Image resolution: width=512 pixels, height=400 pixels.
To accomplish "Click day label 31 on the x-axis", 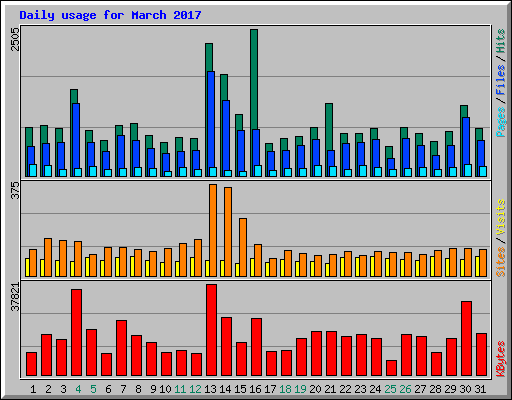I will 480,389.
